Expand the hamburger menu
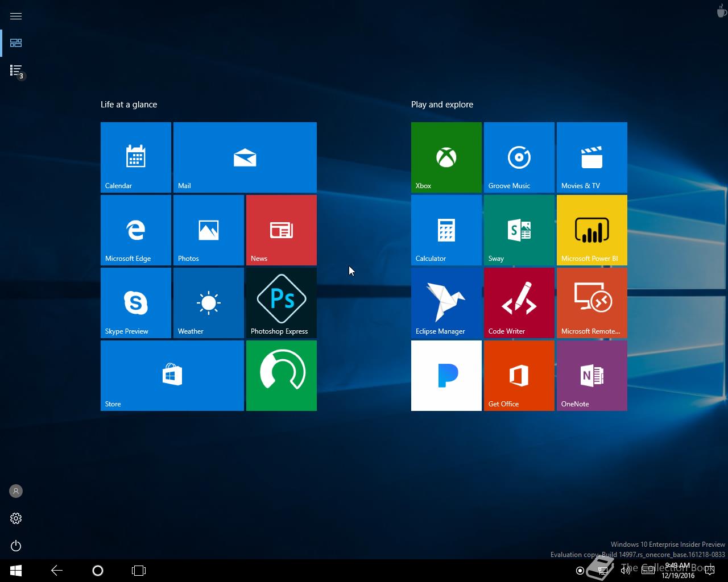Viewport: 728px width, 582px height. tap(16, 16)
